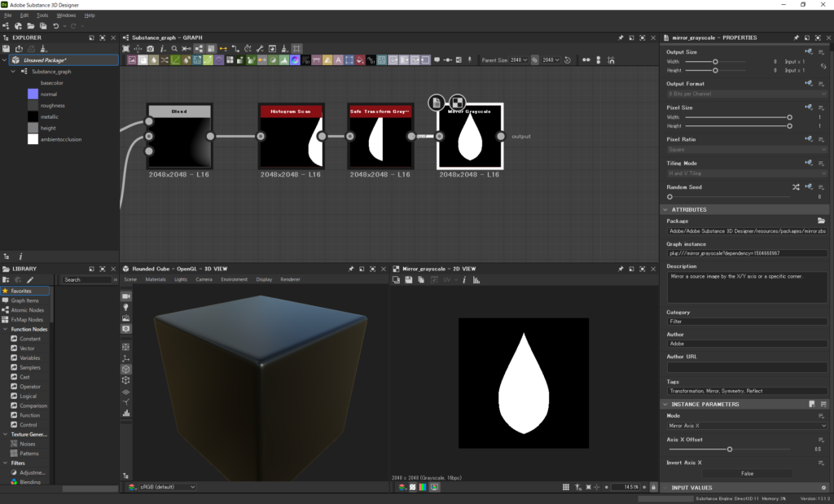This screenshot has height=504, width=834.
Task: Open the first Parent Size 2048 dropdown
Action: tap(519, 60)
